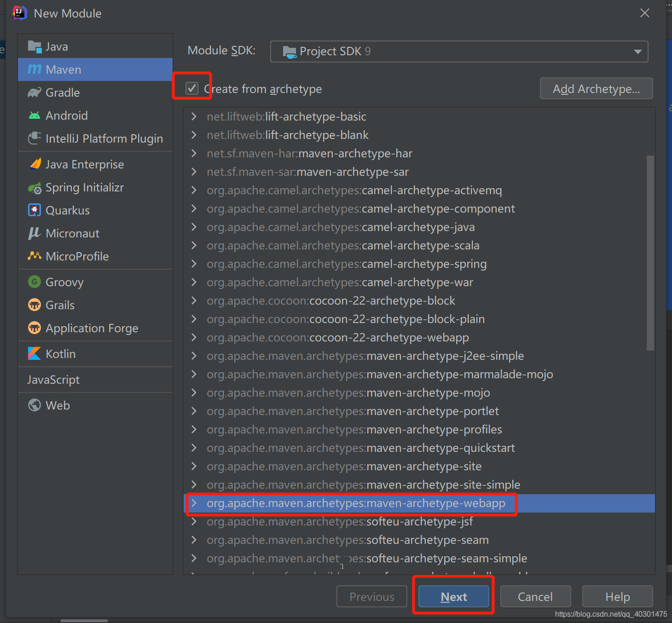
Task: Click the Groovy green G icon
Action: coord(35,282)
